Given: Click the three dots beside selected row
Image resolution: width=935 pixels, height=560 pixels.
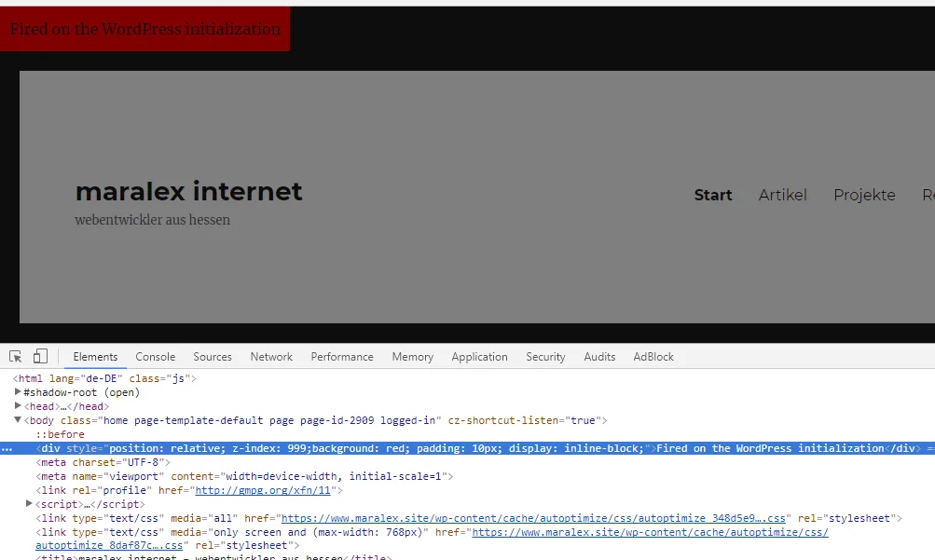Looking at the screenshot, I should [x=7, y=449].
